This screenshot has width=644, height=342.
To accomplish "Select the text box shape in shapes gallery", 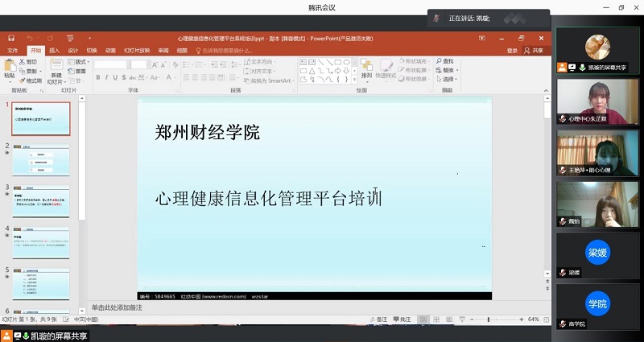I will pyautogui.click(x=303, y=62).
